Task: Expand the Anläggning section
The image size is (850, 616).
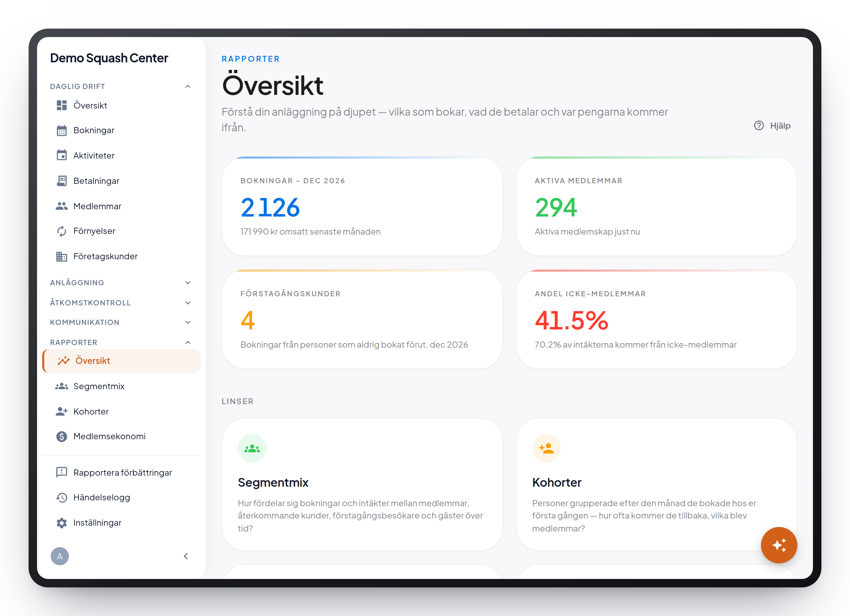Action: point(188,283)
